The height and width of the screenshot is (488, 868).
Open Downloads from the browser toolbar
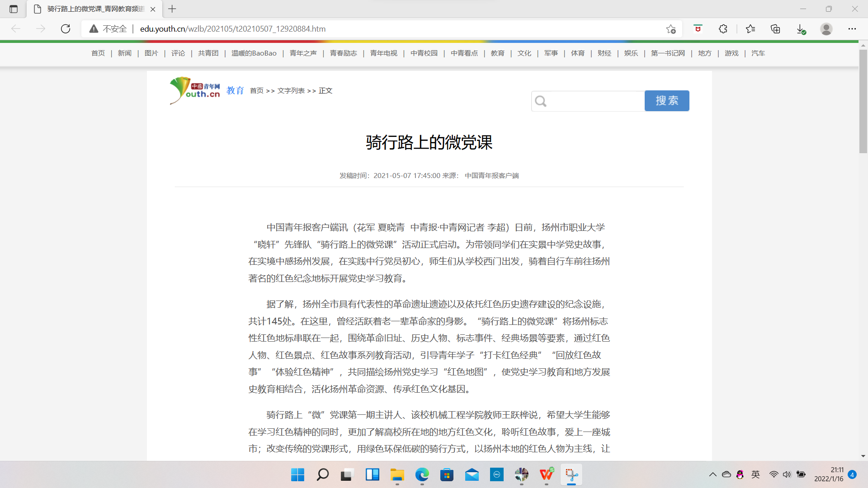click(x=801, y=28)
